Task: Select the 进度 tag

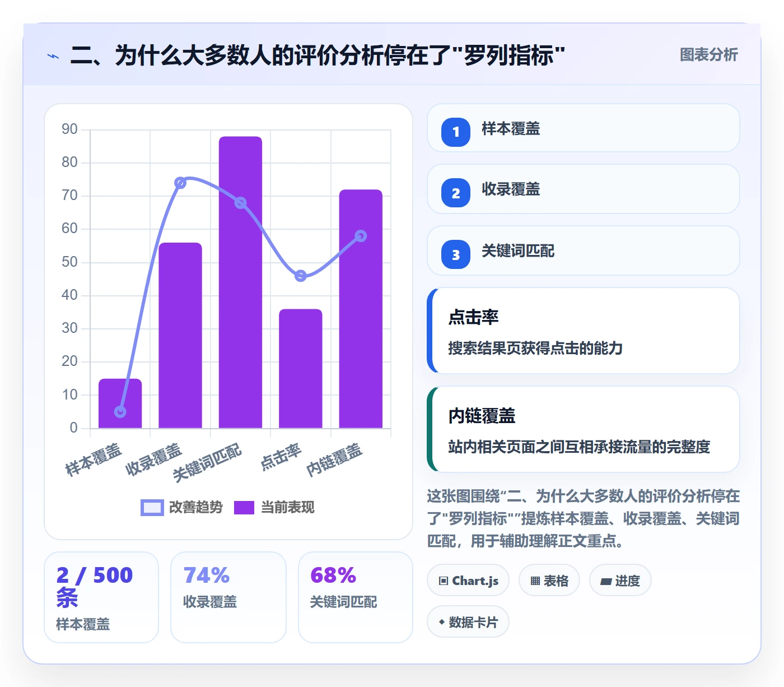Action: tap(620, 581)
